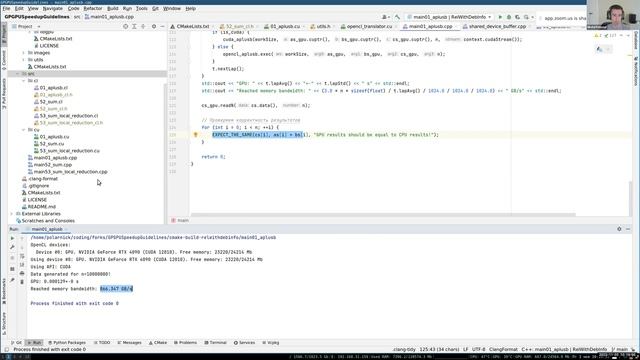Collapse the src folder
The width and height of the screenshot is (640, 360).
pyautogui.click(x=18, y=74)
